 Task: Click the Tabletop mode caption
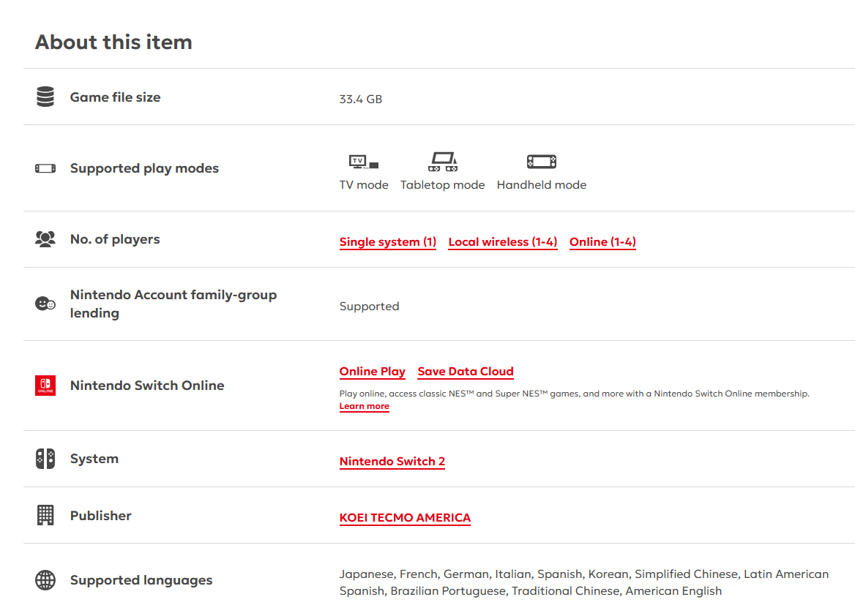(442, 185)
